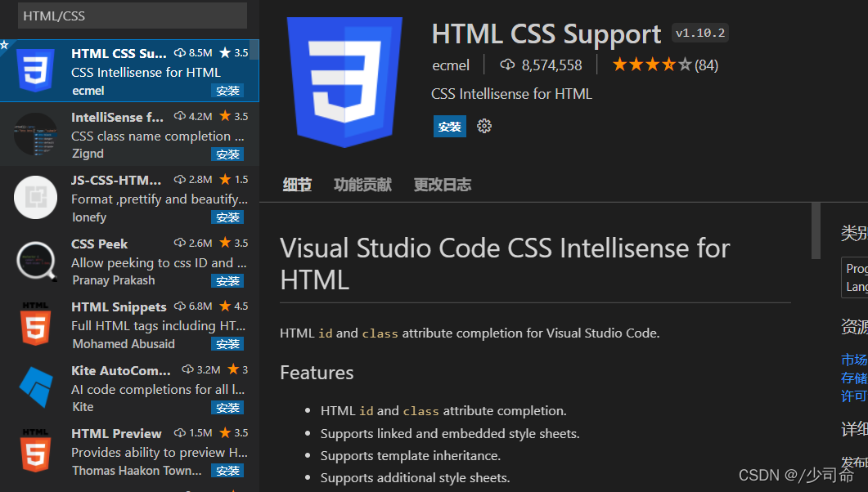The height and width of the screenshot is (492, 868).
Task: Click the IntelliSense for CSS extension icon
Action: pyautogui.click(x=36, y=134)
